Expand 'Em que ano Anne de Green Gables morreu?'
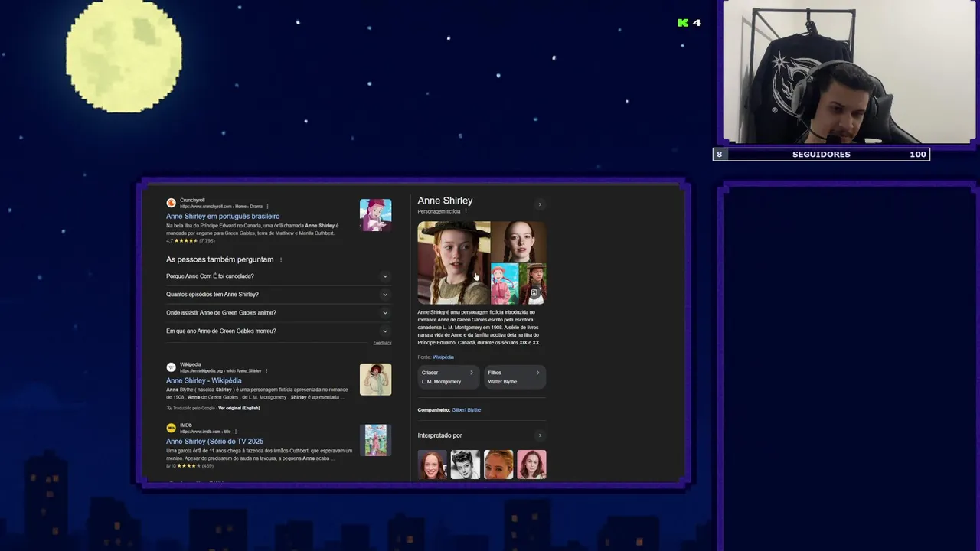The width and height of the screenshot is (980, 551). click(279, 331)
